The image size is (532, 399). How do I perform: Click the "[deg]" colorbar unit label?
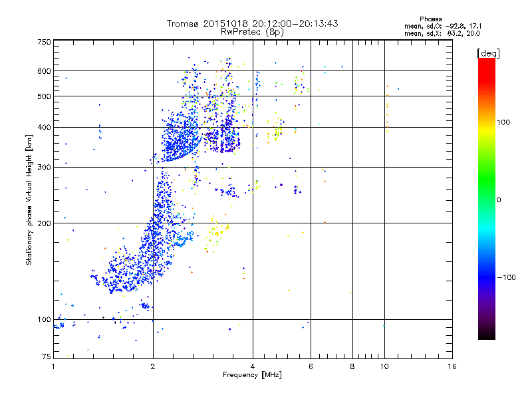pyautogui.click(x=488, y=54)
